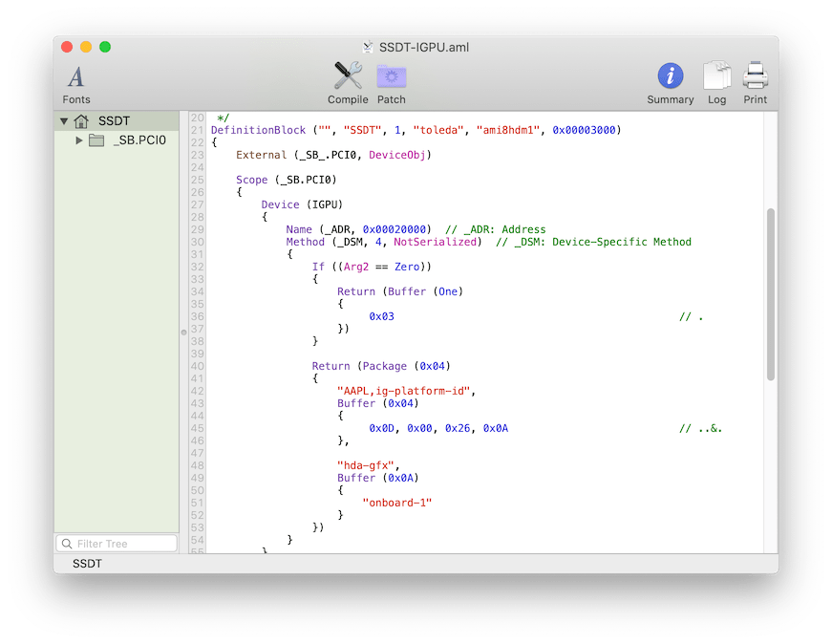Screen dimensions: 832x644
Task: Click Return (Package (0x04) line
Action: tap(381, 366)
